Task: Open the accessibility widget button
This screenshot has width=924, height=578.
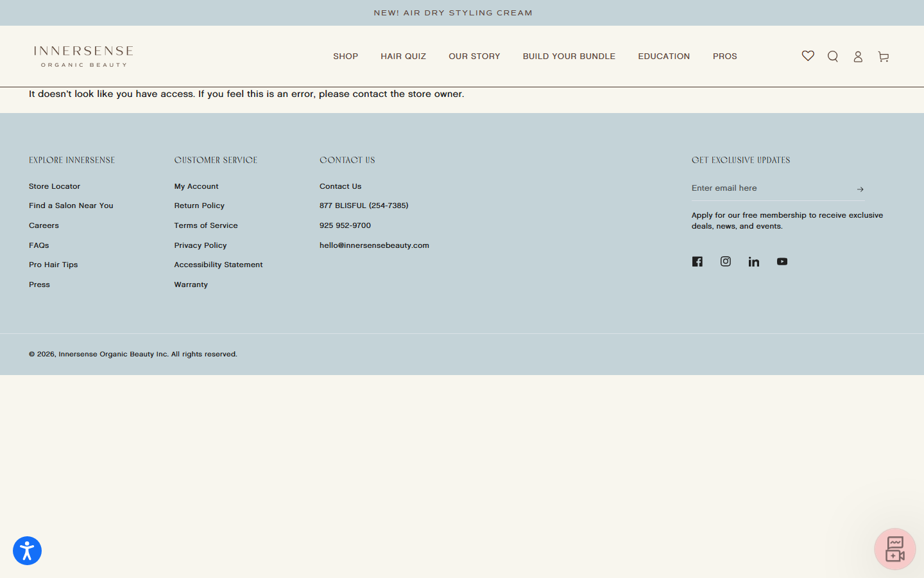Action: (27, 551)
